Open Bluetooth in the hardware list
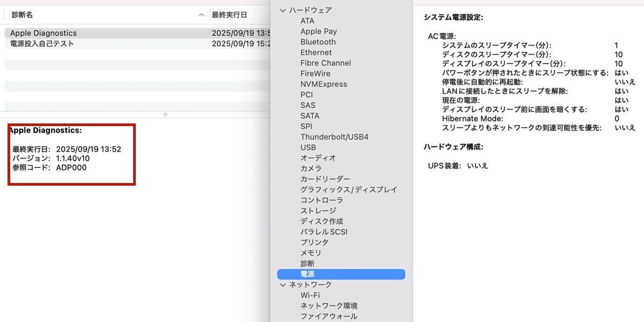This screenshot has height=322, width=644. point(318,42)
